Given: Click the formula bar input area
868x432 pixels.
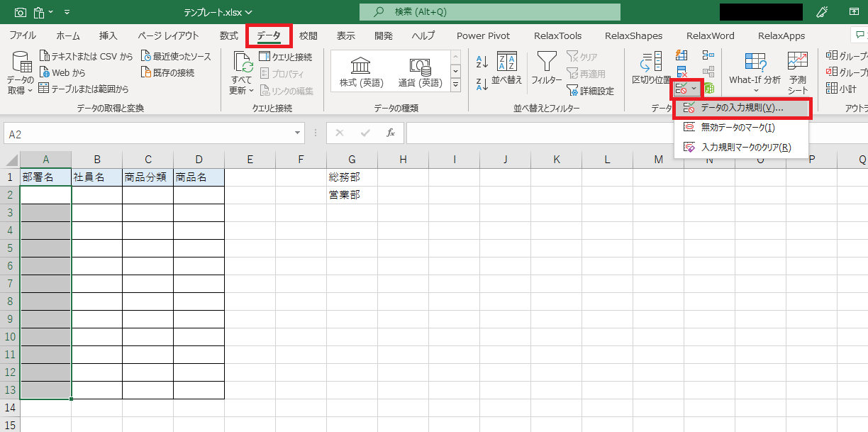Looking at the screenshot, I should point(637,133).
